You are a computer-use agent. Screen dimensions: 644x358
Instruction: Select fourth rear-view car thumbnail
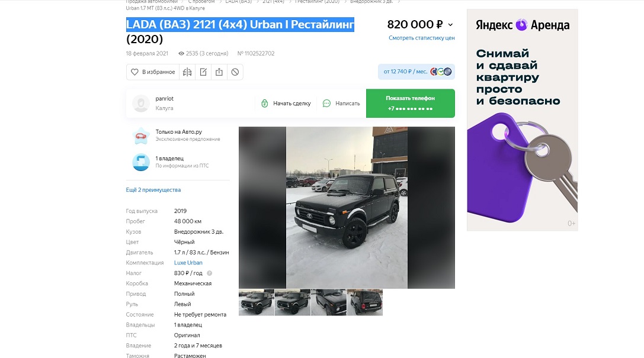click(x=365, y=302)
